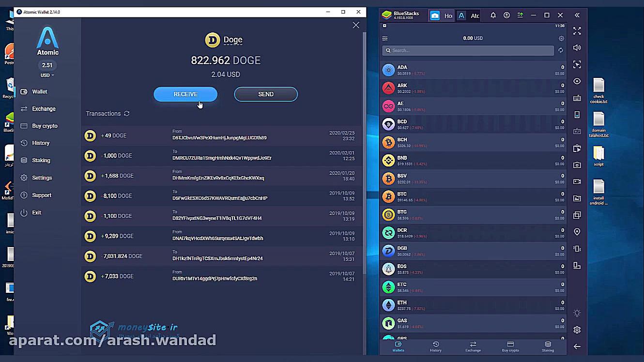Select the +9,289 DOGE transaction

222,236
